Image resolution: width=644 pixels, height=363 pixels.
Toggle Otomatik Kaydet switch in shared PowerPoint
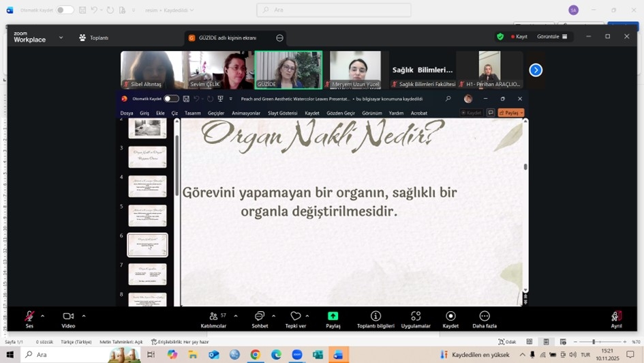click(x=171, y=99)
